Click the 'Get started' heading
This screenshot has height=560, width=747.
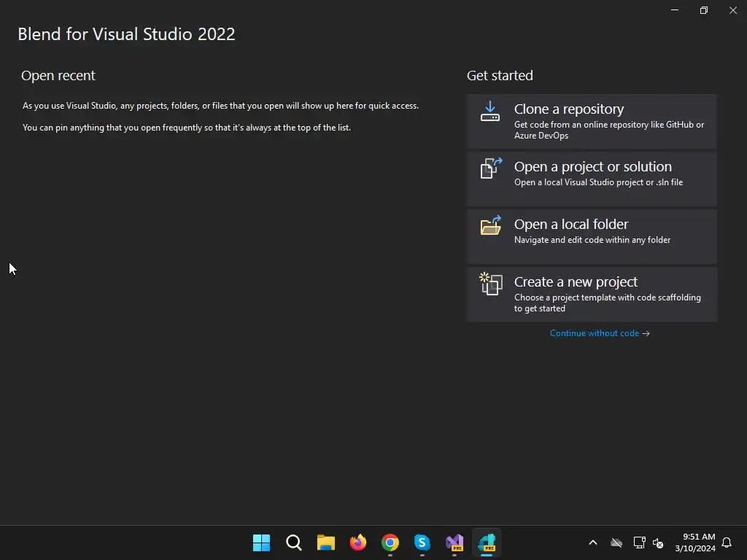coord(500,76)
